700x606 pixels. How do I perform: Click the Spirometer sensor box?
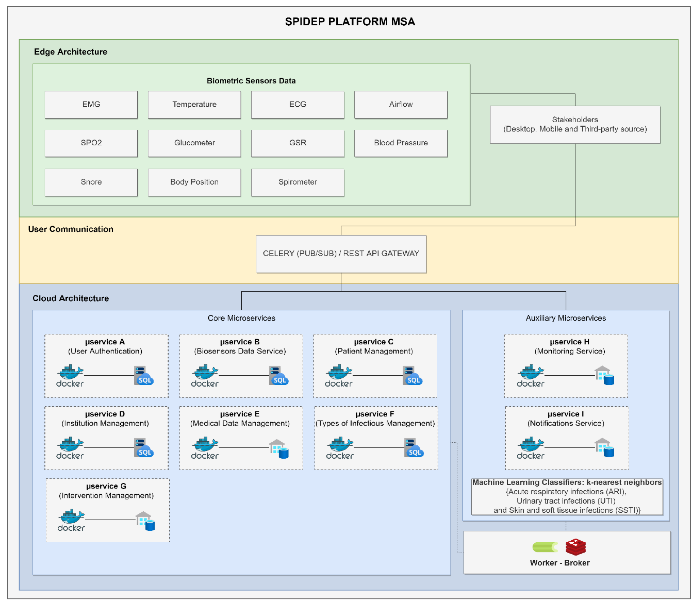(x=297, y=182)
